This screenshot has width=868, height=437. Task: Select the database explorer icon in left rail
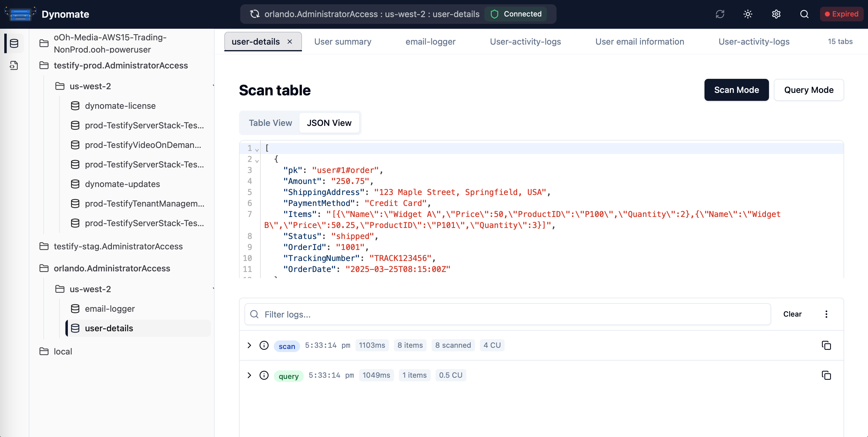click(13, 43)
